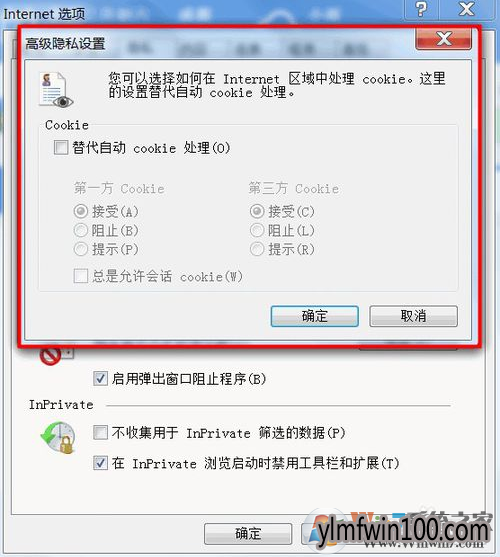Click the help question mark button
The image size is (500, 557).
tap(422, 10)
